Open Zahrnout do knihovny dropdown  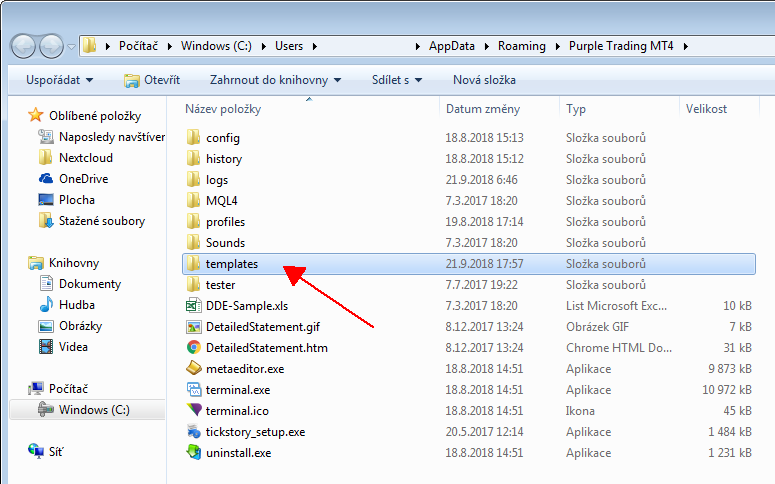pos(275,80)
